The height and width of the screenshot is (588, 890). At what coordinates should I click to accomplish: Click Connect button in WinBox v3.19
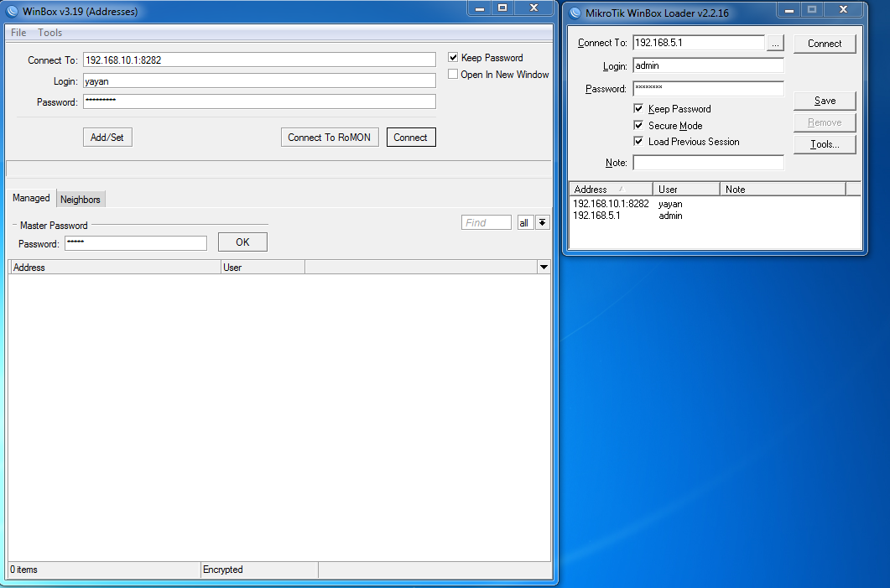pyautogui.click(x=411, y=138)
